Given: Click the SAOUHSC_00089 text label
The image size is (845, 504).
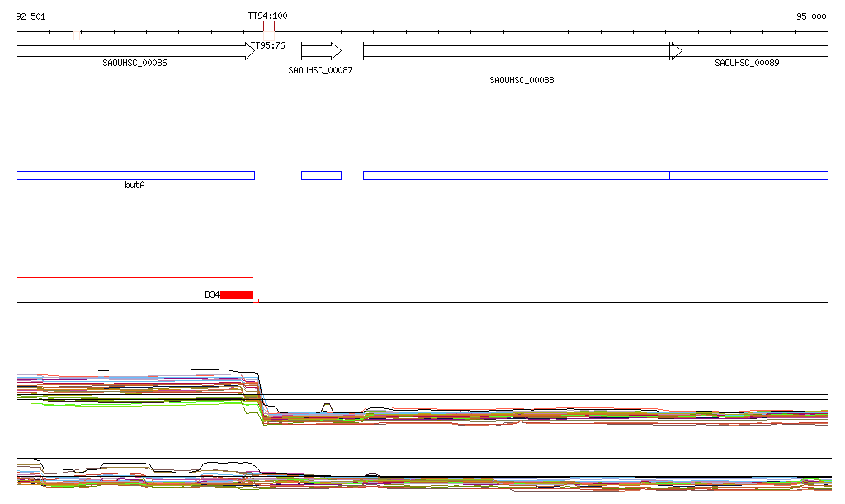Looking at the screenshot, I should coord(747,63).
